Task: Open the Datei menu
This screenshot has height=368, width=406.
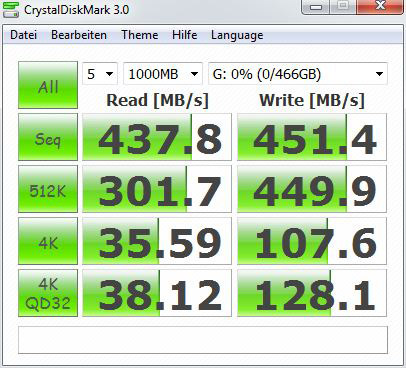Action: [23, 35]
